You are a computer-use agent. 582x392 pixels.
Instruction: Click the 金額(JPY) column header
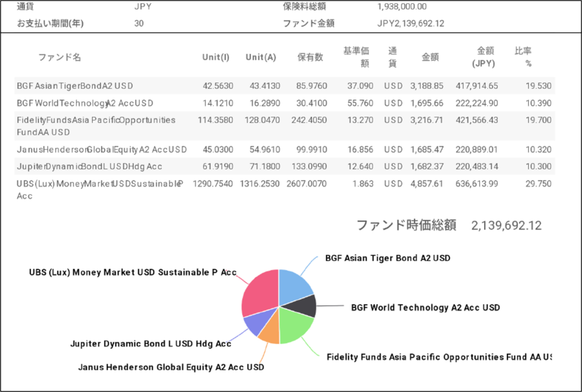click(x=484, y=57)
